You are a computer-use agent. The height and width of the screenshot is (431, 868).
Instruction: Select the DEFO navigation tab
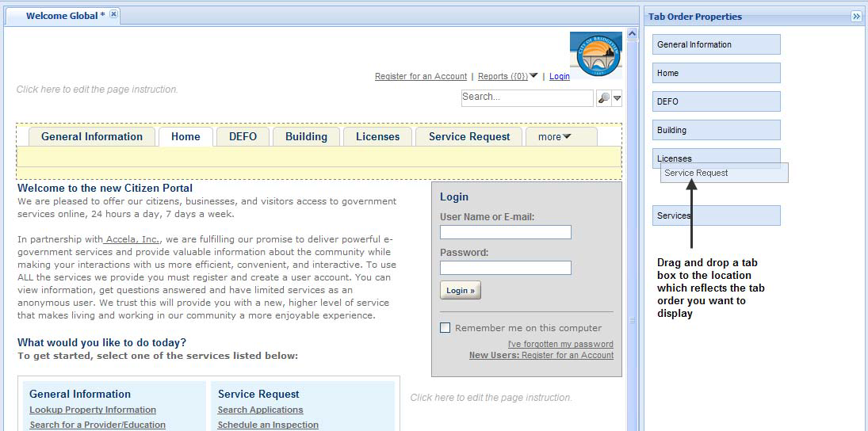pos(243,137)
